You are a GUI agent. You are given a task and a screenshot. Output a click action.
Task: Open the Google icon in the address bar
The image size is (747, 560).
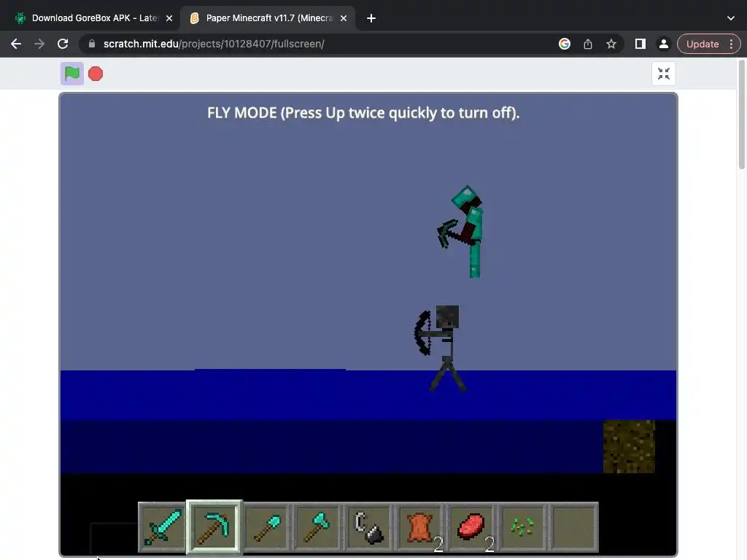pos(565,44)
